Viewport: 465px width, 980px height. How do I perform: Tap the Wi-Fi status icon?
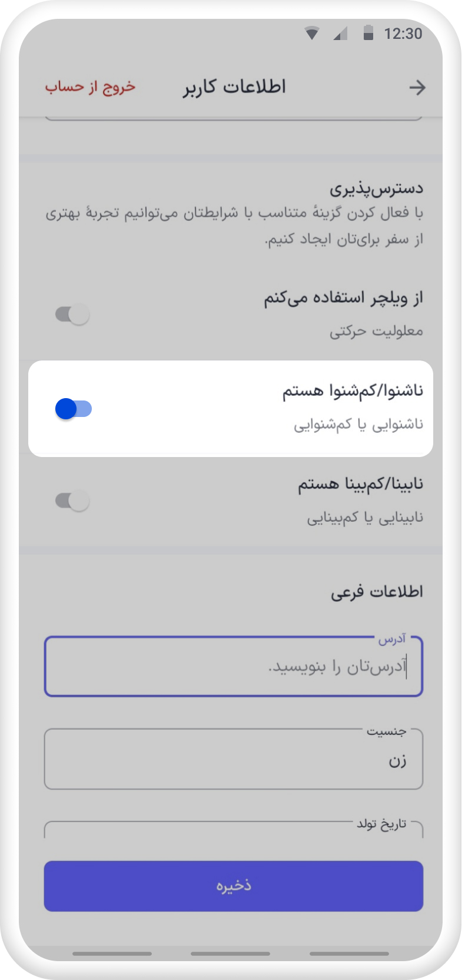click(x=312, y=34)
